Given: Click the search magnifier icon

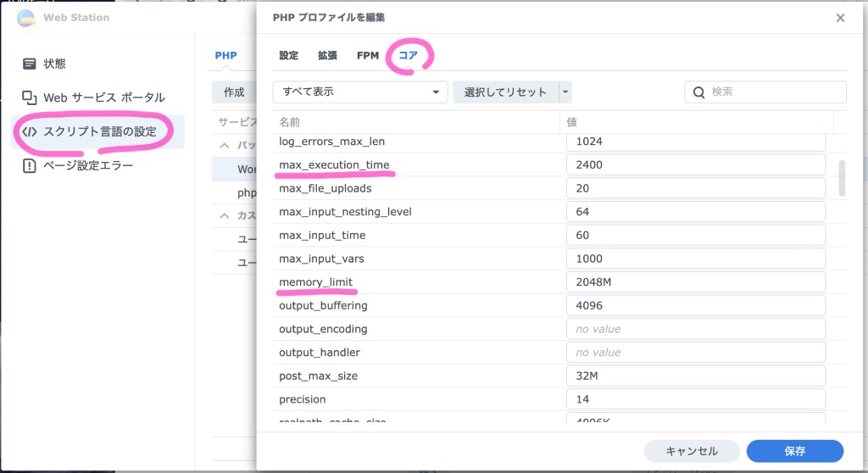Looking at the screenshot, I should (x=699, y=92).
